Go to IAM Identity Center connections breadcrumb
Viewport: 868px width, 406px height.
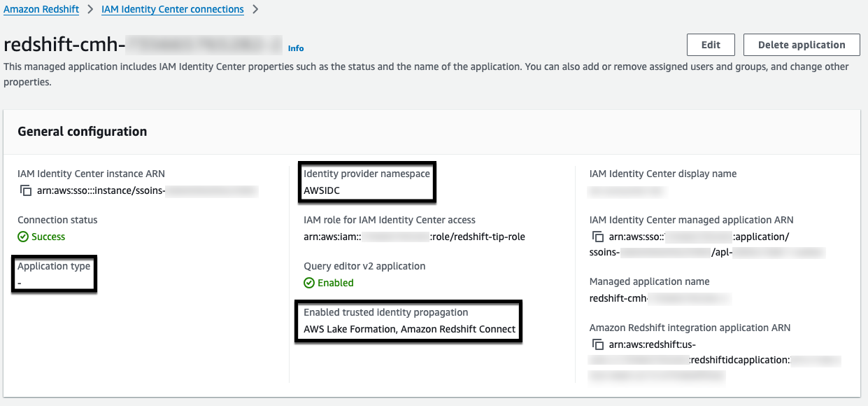(173, 10)
